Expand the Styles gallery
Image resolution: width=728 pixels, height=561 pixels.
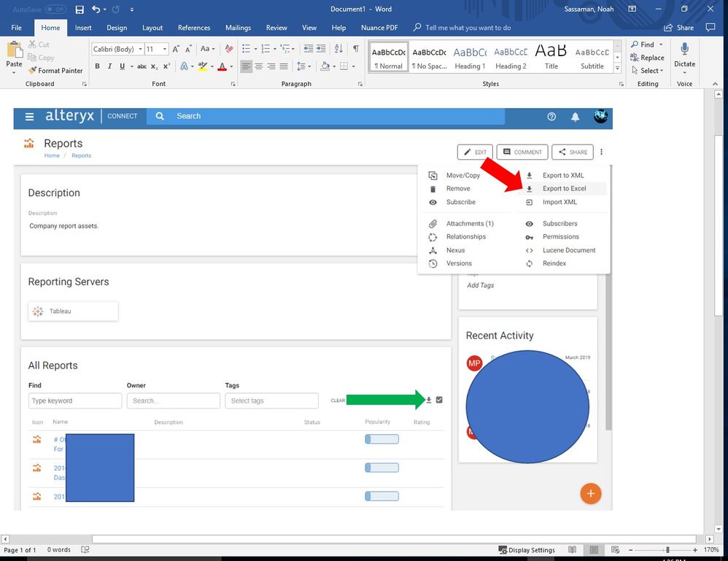click(x=618, y=68)
